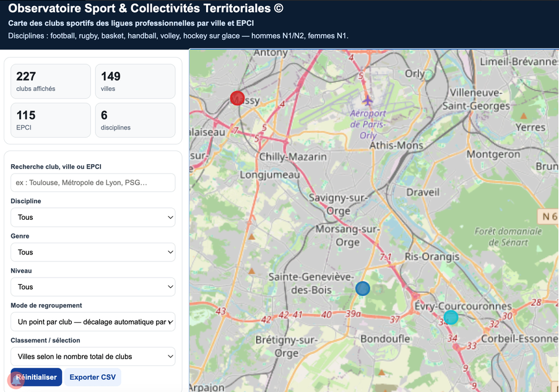The width and height of the screenshot is (559, 392).
Task: Click the Chilly-Mazarin label on the map
Action: (x=293, y=157)
